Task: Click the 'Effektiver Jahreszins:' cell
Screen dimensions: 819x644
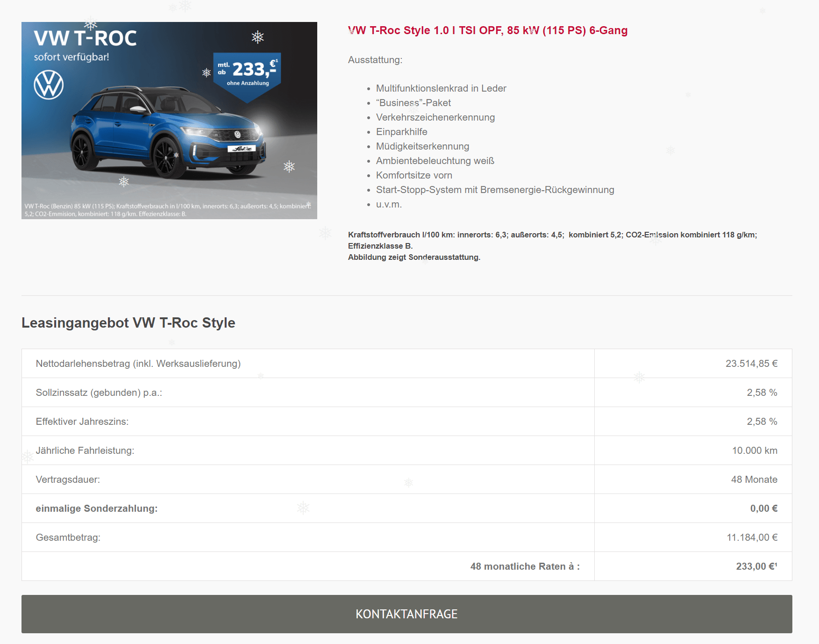Action: 308,422
